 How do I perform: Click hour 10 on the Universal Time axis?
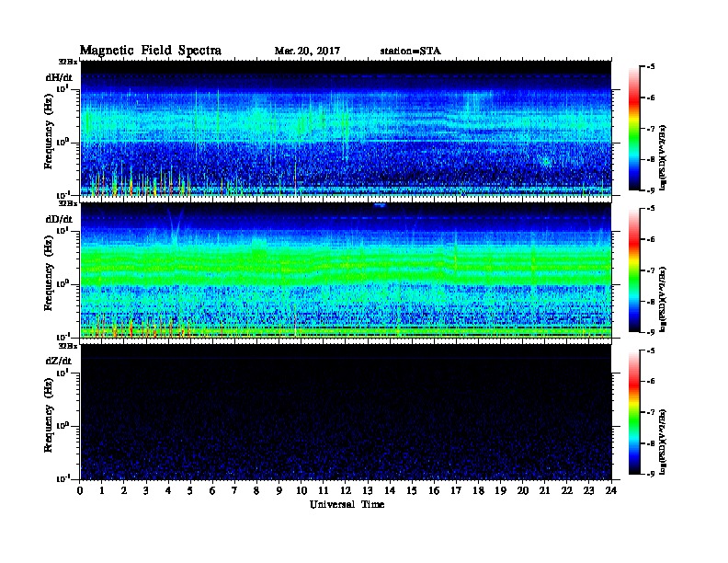coord(301,490)
